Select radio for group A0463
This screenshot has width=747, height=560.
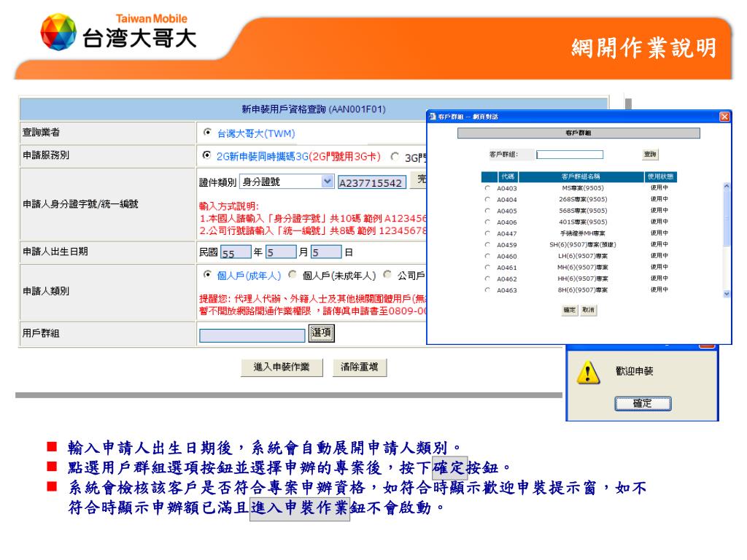coord(487,290)
